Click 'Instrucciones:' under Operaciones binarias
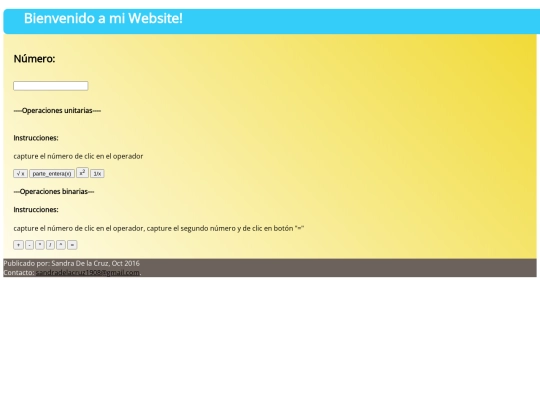Screen dimensions: 540x405 (x=36, y=210)
